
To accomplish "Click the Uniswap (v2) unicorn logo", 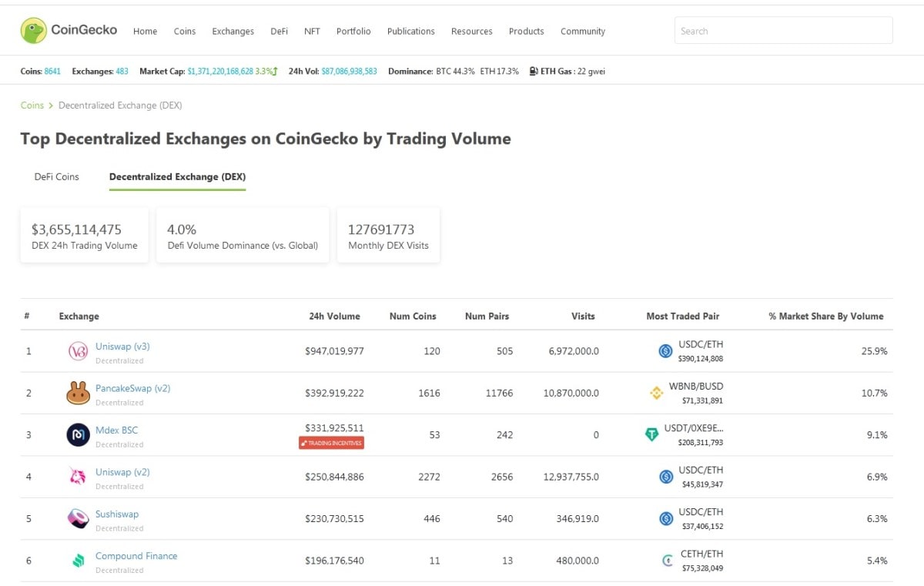I will click(79, 477).
